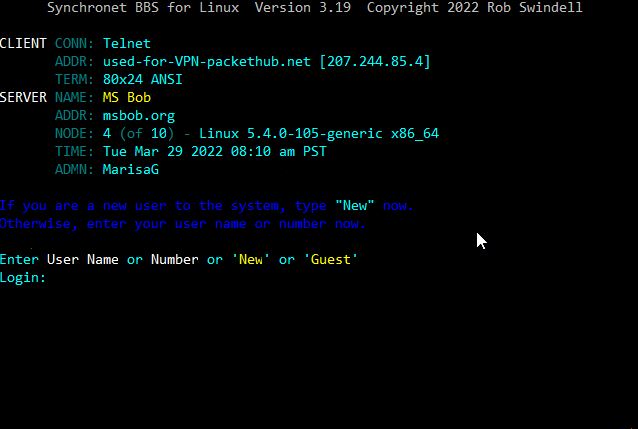Click the CLIENT label

pyautogui.click(x=23, y=43)
